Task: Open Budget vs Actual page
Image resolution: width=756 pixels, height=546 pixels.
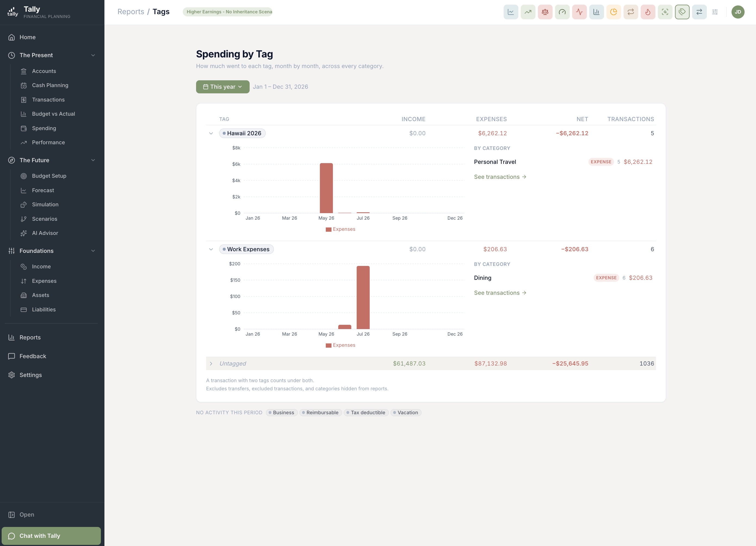Action: point(53,114)
